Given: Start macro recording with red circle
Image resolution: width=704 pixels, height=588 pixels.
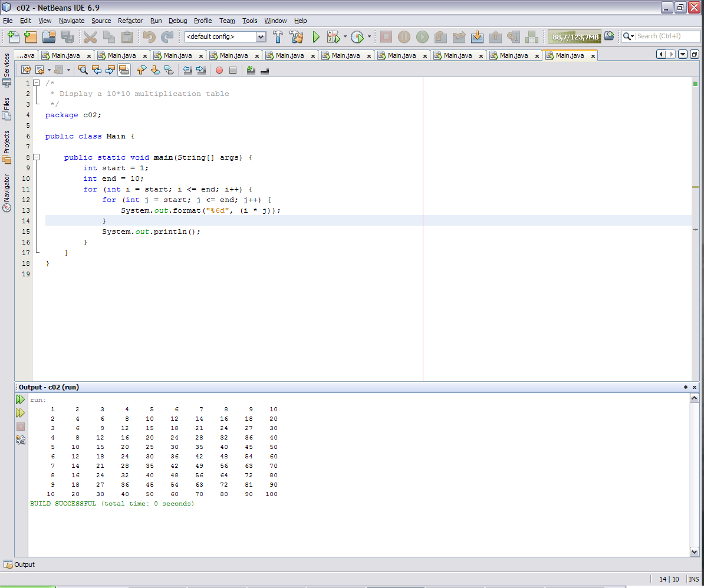Looking at the screenshot, I should pos(219,70).
